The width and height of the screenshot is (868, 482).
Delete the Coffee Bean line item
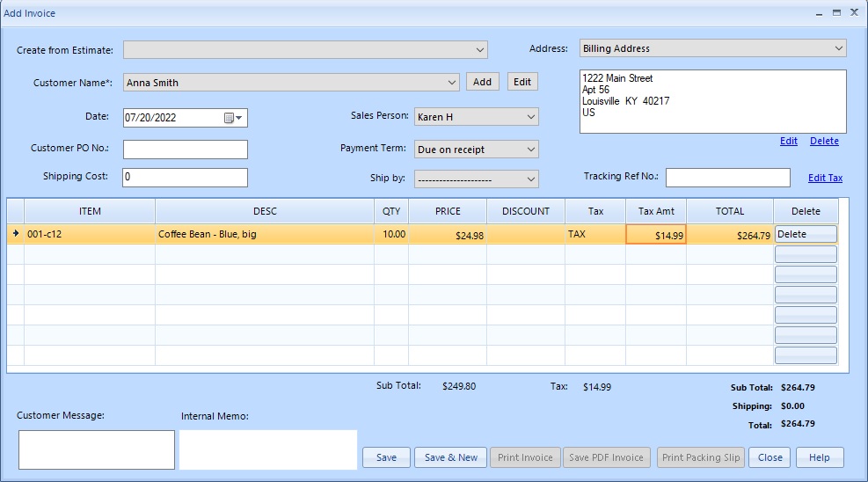click(x=805, y=234)
